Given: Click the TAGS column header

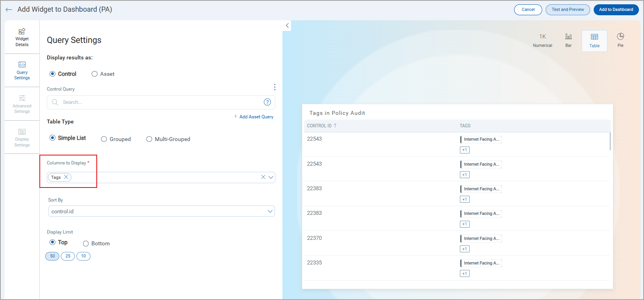Looking at the screenshot, I should point(465,126).
